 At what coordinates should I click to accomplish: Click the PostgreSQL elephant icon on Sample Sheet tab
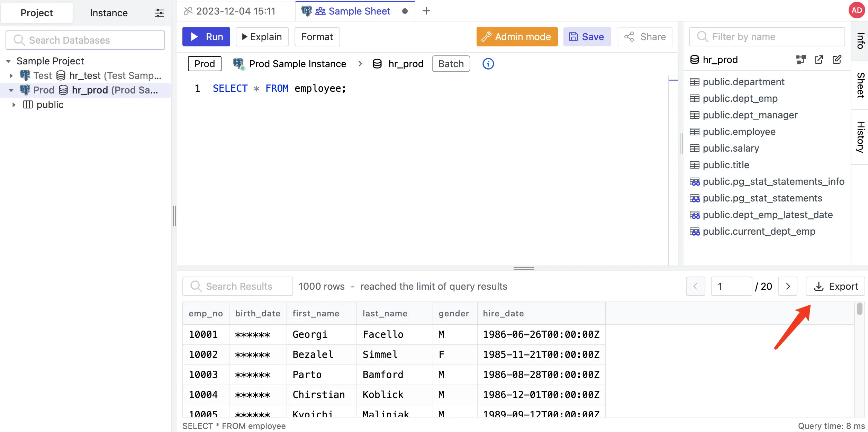306,11
